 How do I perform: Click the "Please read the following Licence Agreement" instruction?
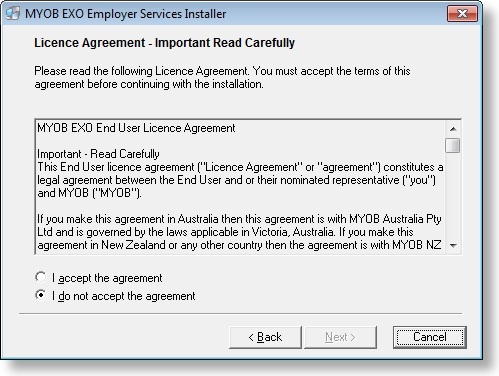[x=222, y=77]
